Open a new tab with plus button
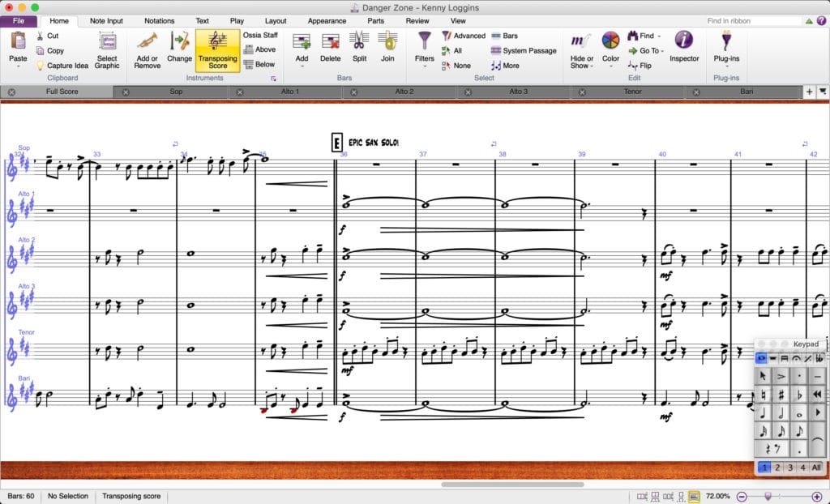 [x=809, y=92]
